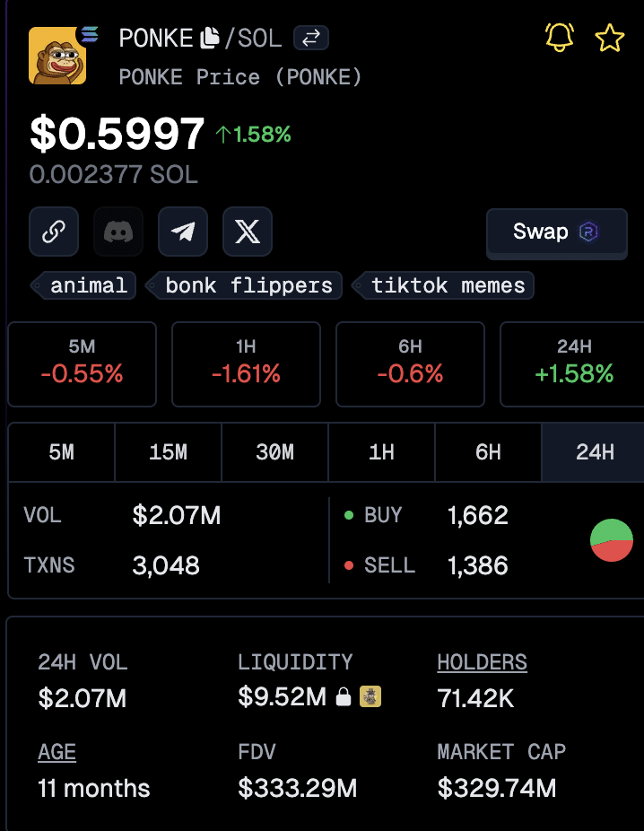Open the website link icon
The height and width of the screenshot is (831, 644).
point(54,232)
